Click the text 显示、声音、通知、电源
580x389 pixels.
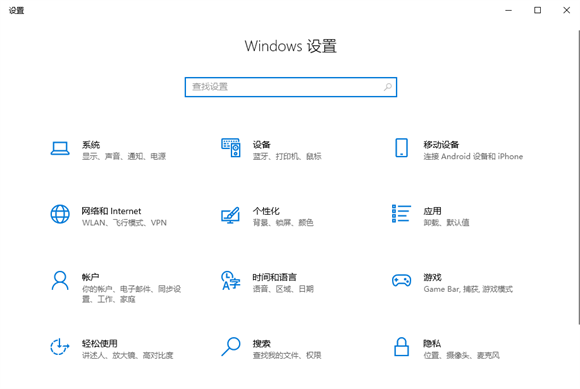[x=124, y=156]
